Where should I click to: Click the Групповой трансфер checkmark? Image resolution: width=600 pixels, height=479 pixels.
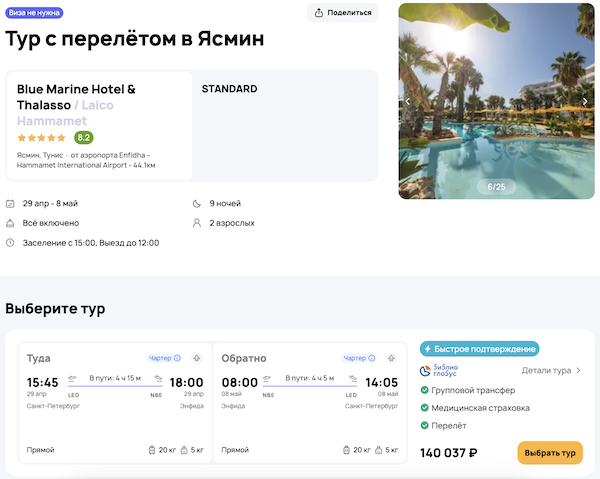425,391
